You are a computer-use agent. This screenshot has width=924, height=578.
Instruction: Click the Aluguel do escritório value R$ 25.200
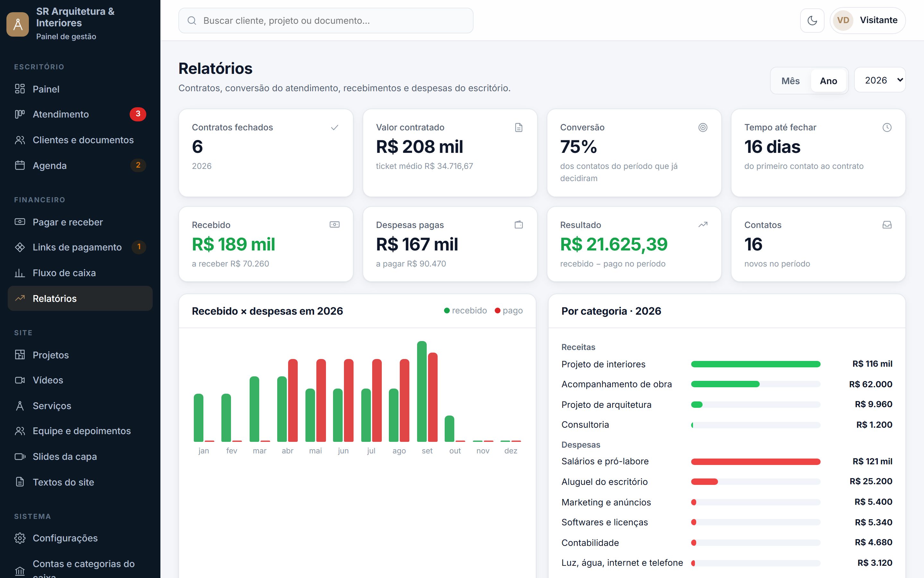(x=870, y=481)
